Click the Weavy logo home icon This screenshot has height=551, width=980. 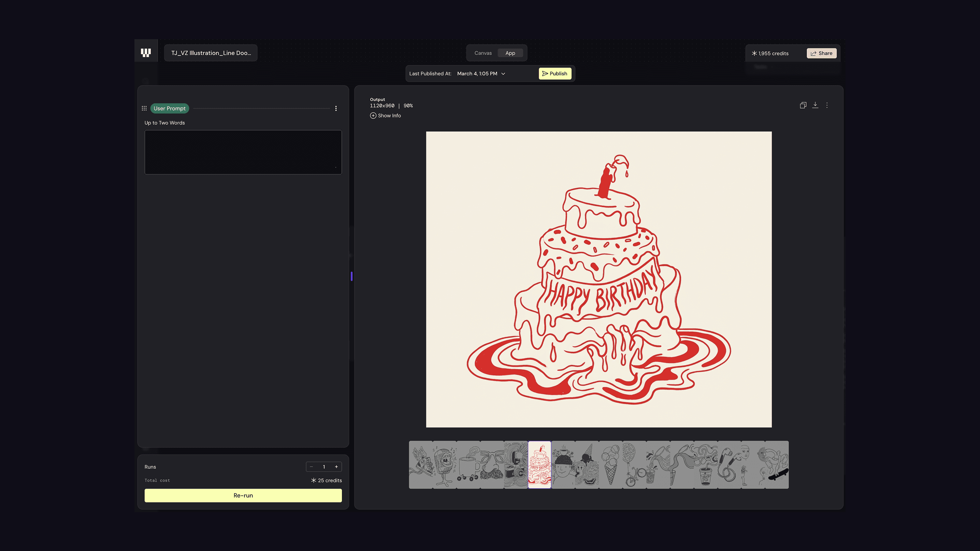coord(146,53)
